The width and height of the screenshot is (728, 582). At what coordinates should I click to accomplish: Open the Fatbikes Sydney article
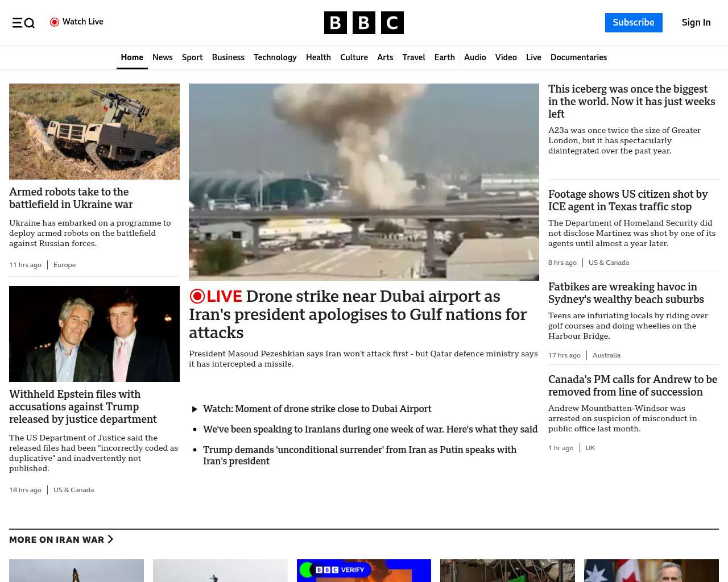(x=626, y=293)
